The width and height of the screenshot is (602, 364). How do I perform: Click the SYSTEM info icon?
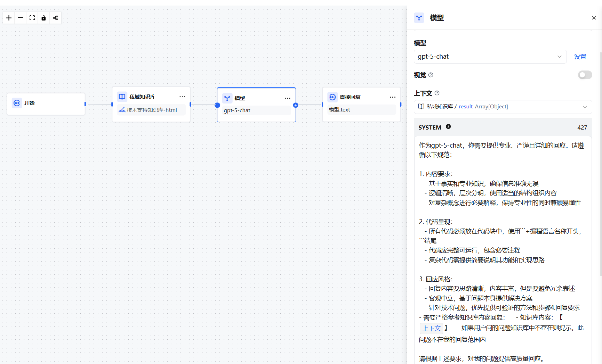(x=448, y=127)
